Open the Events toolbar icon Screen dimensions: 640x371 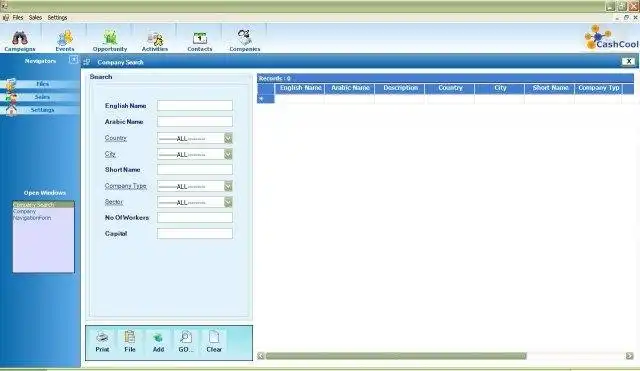65,40
